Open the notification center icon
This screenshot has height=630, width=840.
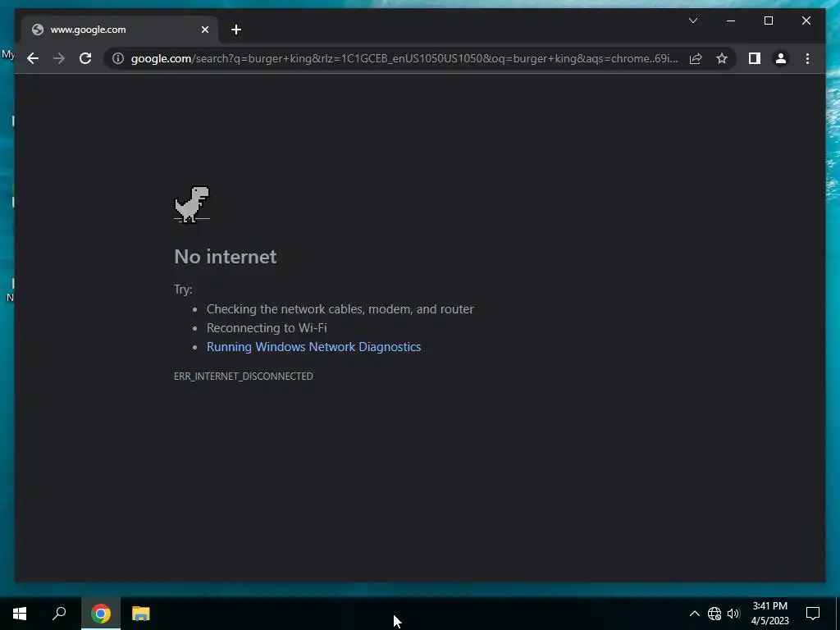813,614
